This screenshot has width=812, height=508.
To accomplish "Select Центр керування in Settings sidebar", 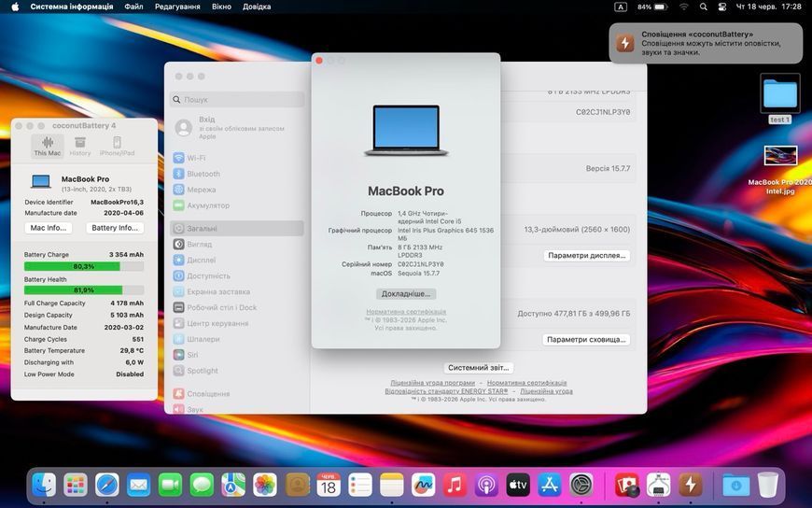I will [x=237, y=323].
